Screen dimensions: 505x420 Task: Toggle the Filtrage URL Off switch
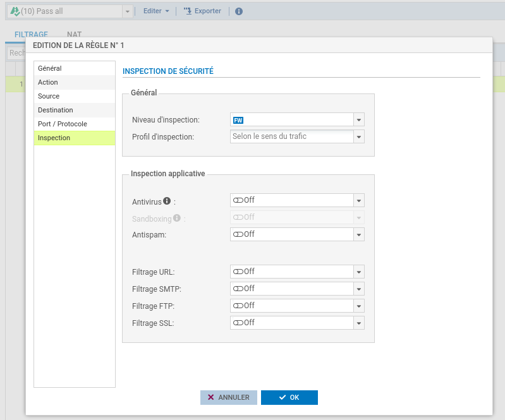click(x=238, y=272)
